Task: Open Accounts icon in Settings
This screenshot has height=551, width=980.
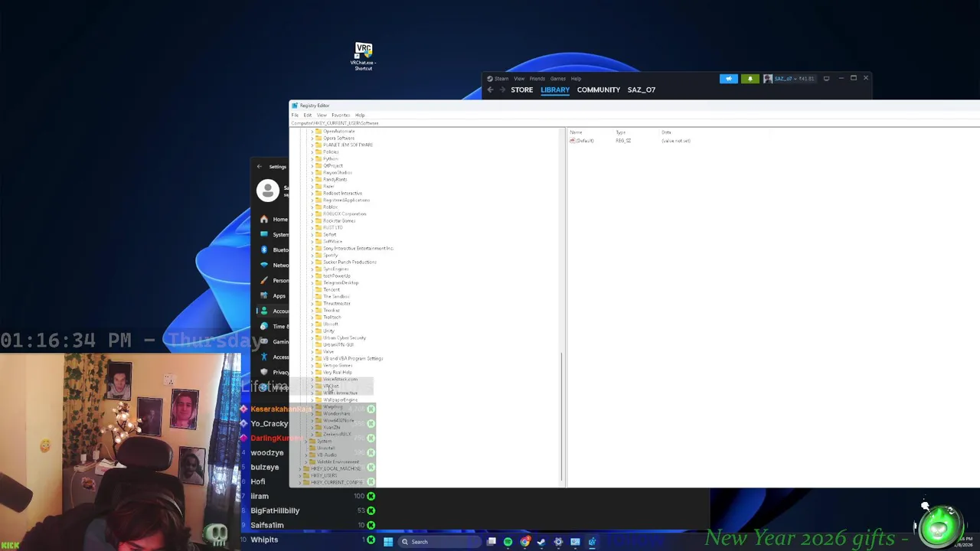Action: click(264, 311)
